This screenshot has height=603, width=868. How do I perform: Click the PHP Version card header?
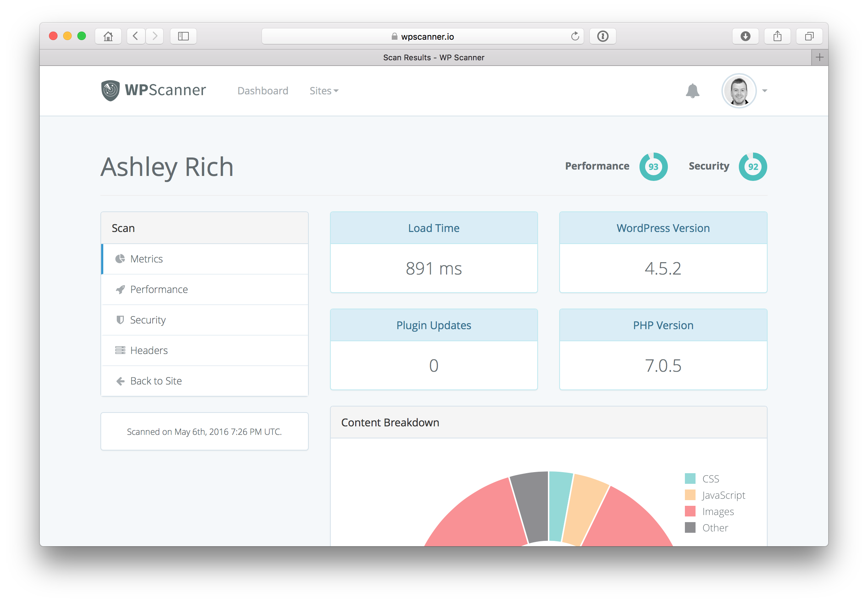click(663, 325)
